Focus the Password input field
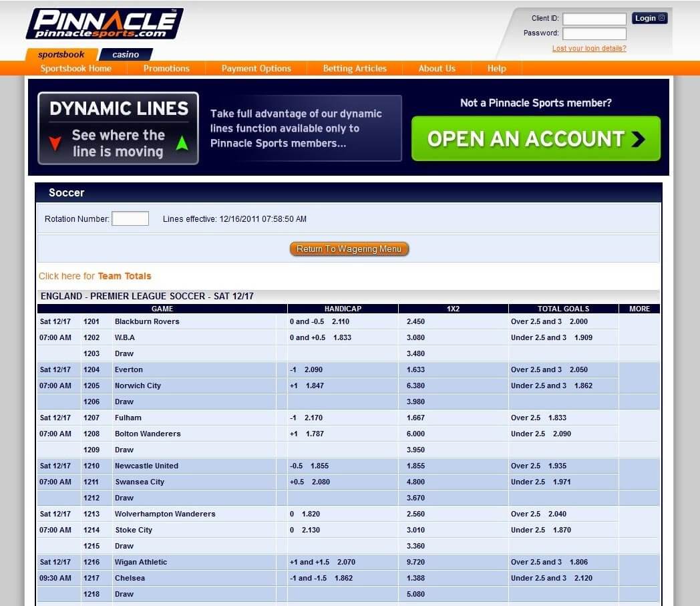Viewport: 700px width, 606px height. click(x=594, y=33)
